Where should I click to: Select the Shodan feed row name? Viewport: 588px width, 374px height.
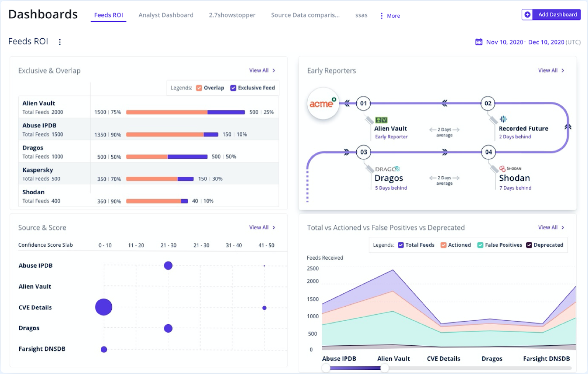tap(33, 192)
